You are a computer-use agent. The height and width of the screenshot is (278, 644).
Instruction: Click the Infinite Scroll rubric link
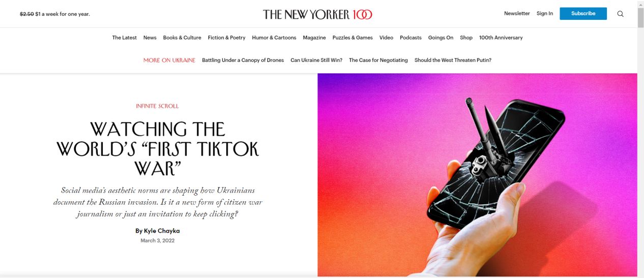coord(157,106)
